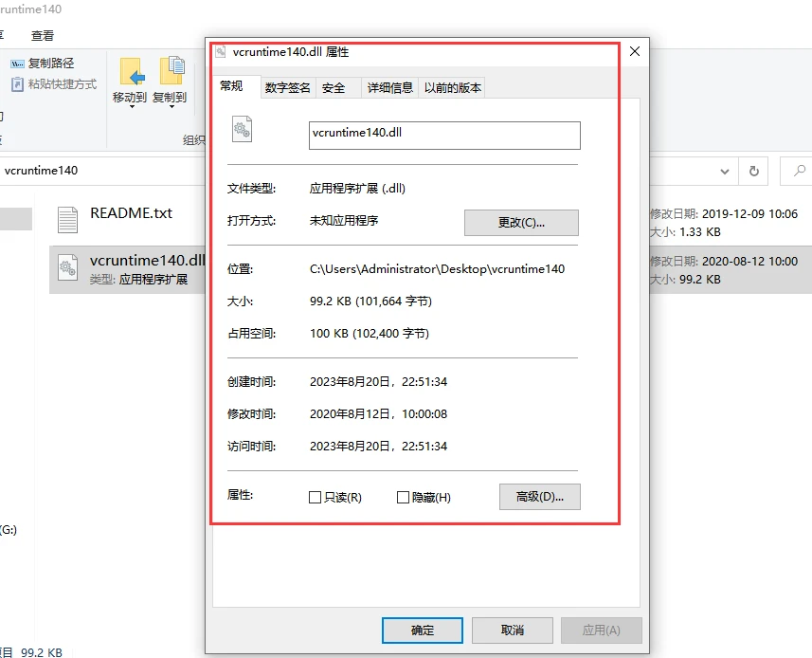Click the location path C:\Users\Administrator\Desktop\vcruntime140
Image resolution: width=812 pixels, height=658 pixels.
tap(437, 269)
